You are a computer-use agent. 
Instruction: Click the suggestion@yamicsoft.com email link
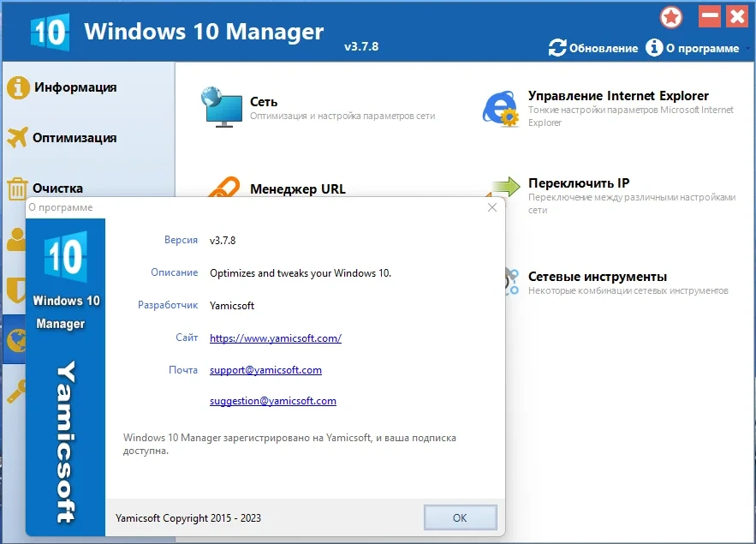[x=273, y=401]
